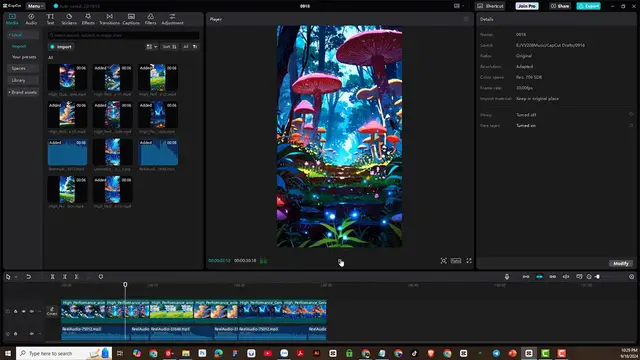Switch to the Effects tab
This screenshot has height=360, width=640.
point(88,19)
